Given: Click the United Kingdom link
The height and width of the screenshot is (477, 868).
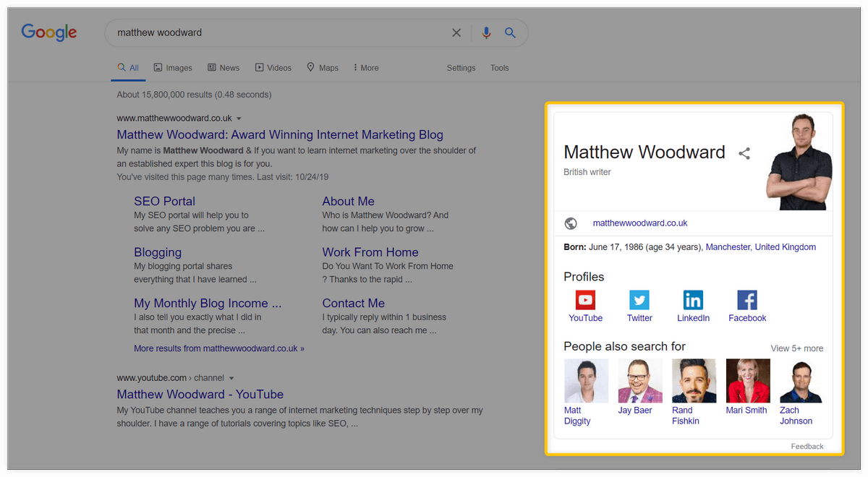Looking at the screenshot, I should pos(785,247).
